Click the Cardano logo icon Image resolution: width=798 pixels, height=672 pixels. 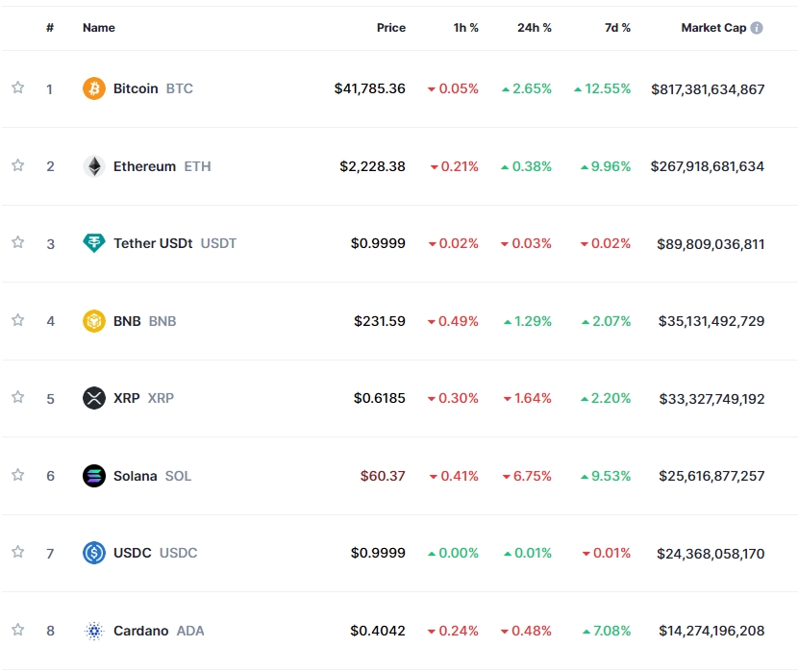[93, 631]
